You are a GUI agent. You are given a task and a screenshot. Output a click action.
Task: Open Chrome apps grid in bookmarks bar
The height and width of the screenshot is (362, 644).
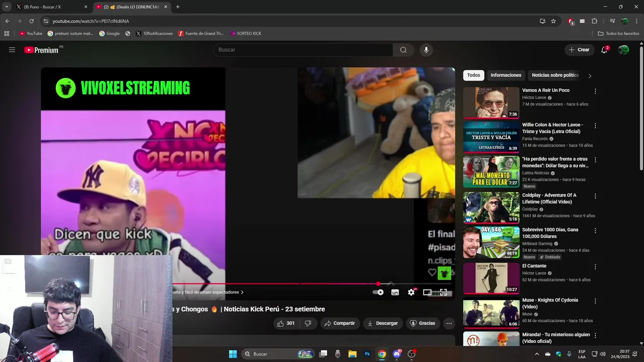point(7,34)
